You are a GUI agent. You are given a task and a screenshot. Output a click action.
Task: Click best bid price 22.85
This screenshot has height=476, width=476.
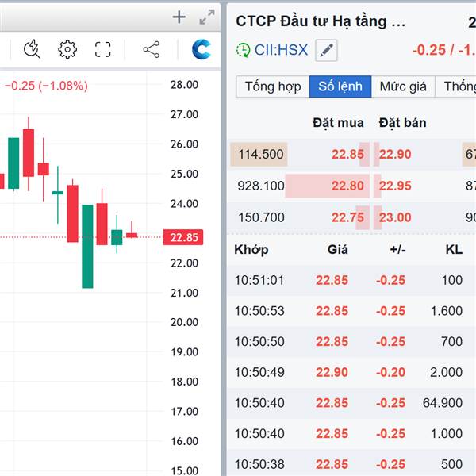[347, 154]
